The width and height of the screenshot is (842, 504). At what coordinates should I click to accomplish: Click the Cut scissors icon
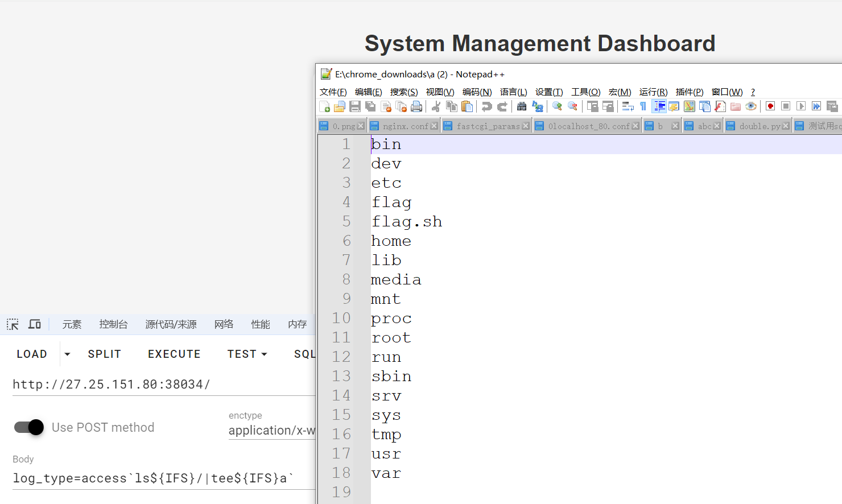coord(436,106)
